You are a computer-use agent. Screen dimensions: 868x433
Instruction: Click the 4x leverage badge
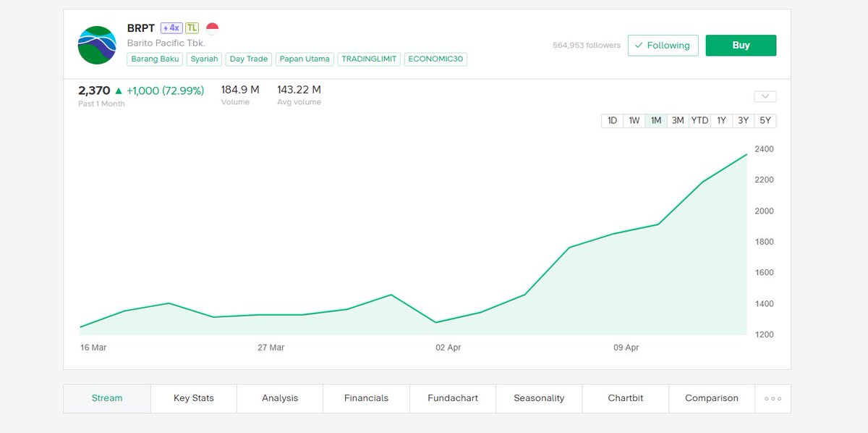click(x=171, y=28)
